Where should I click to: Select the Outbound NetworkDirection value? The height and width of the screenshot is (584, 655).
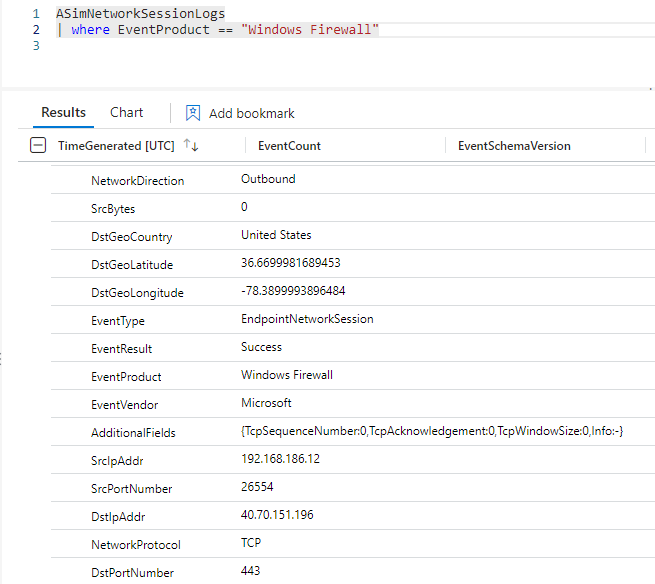(x=268, y=180)
